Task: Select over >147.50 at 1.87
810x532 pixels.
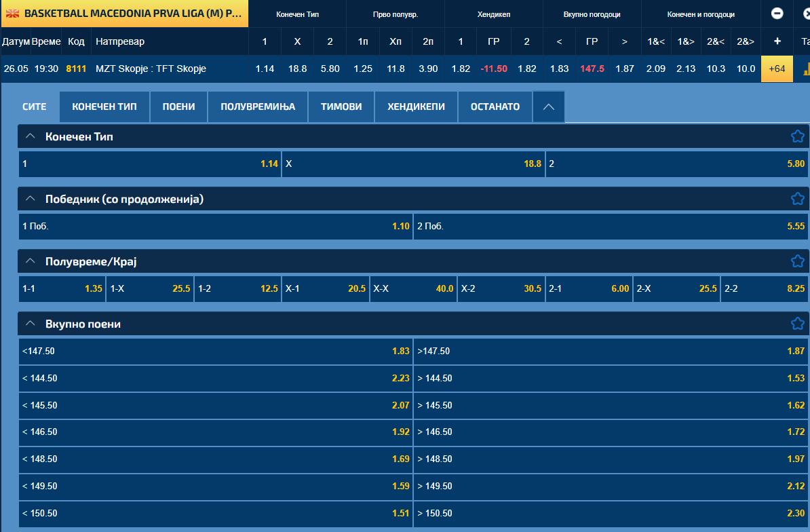Action: click(x=612, y=351)
